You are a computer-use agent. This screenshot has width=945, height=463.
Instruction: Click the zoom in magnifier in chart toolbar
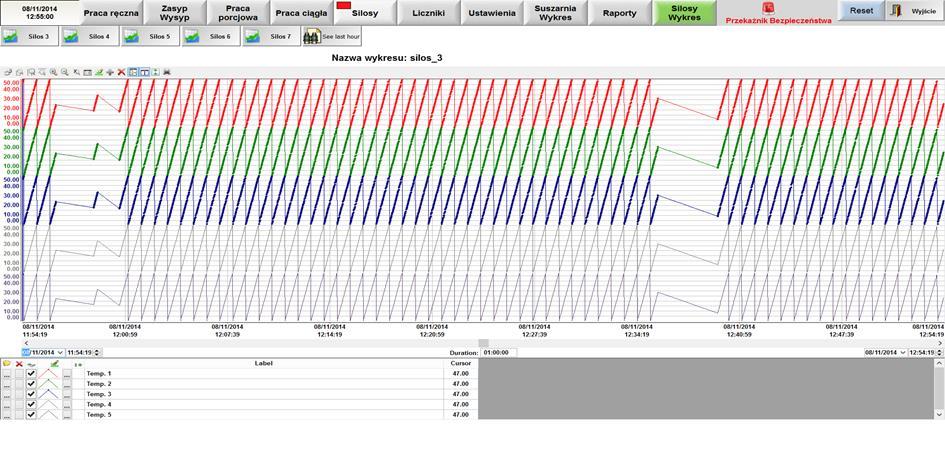coord(53,72)
